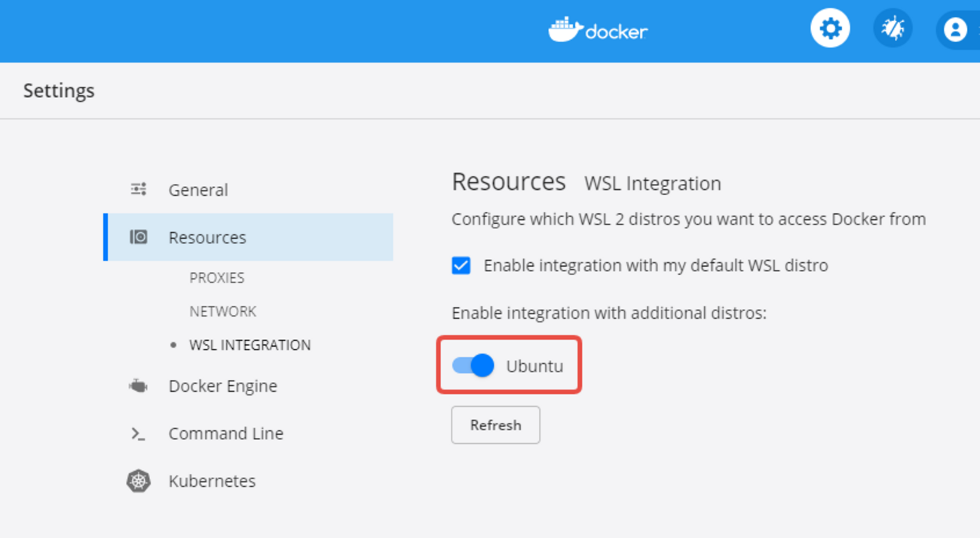
Task: Click the Resources disk icon
Action: (139, 237)
